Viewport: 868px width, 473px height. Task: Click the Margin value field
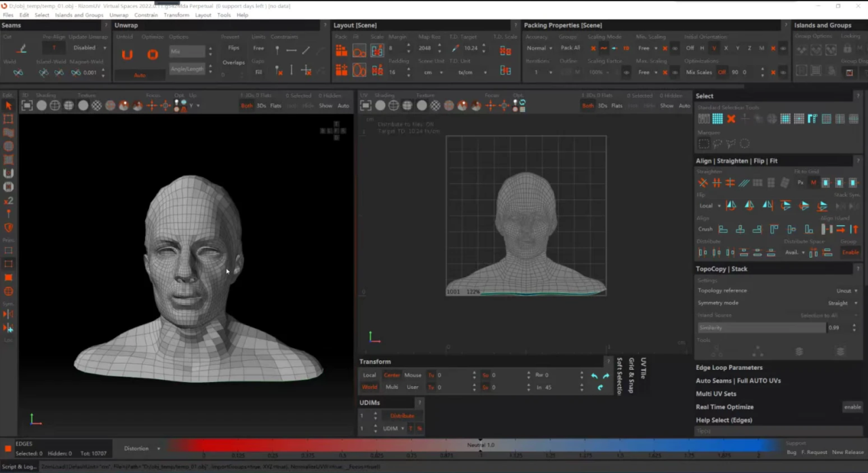397,48
